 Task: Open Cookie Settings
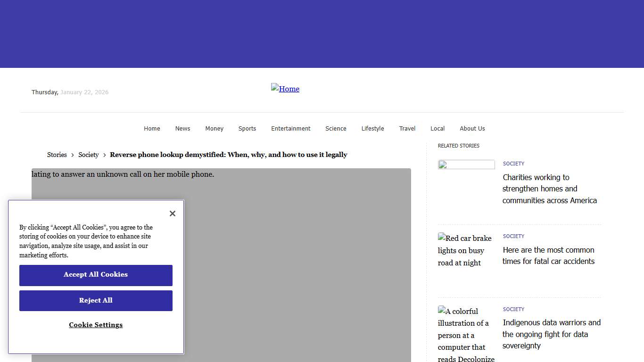(96, 325)
